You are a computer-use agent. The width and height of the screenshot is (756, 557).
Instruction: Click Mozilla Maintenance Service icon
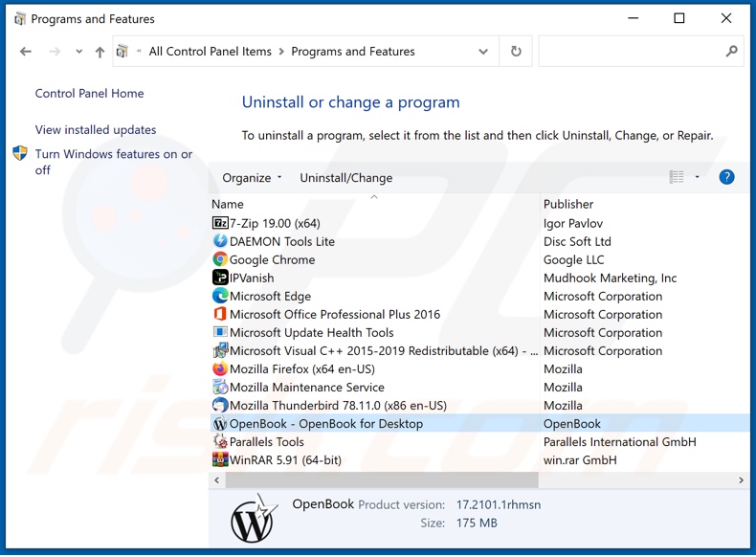click(x=220, y=387)
